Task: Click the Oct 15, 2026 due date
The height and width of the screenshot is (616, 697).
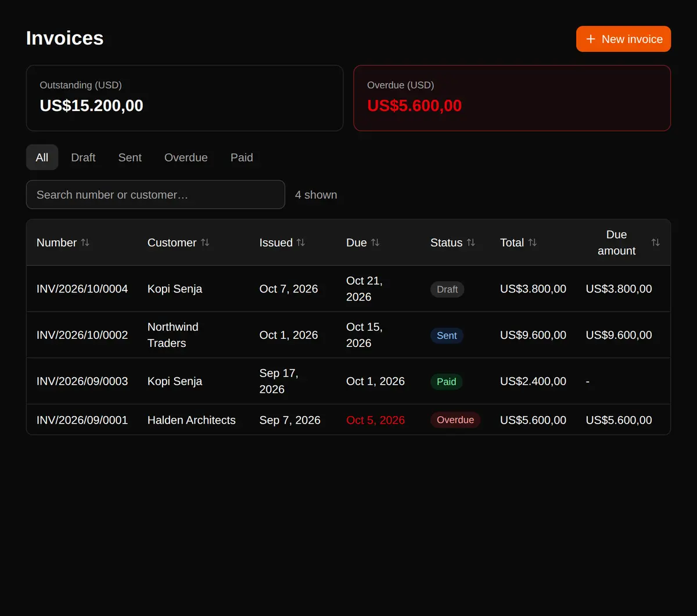Action: tap(364, 335)
